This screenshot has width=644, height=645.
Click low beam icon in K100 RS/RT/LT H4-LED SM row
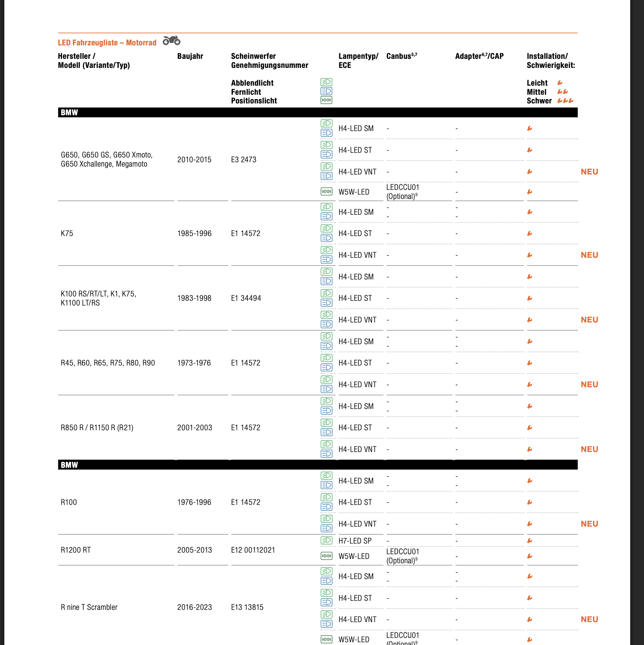(x=326, y=272)
